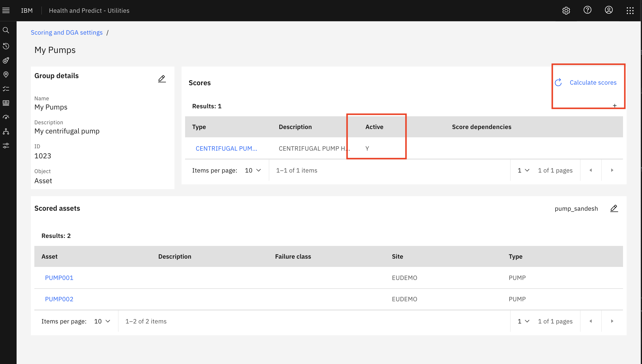
Task: Click the Object value Asset
Action: tap(43, 181)
